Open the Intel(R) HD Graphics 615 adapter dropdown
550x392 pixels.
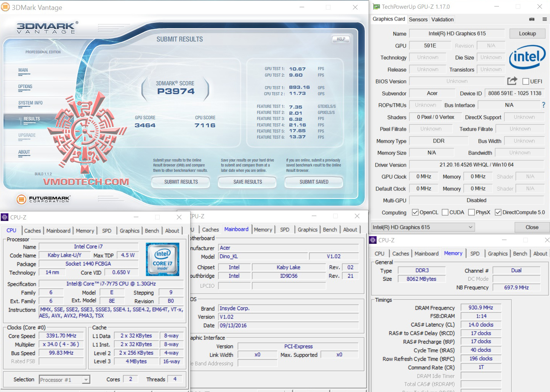coord(423,227)
